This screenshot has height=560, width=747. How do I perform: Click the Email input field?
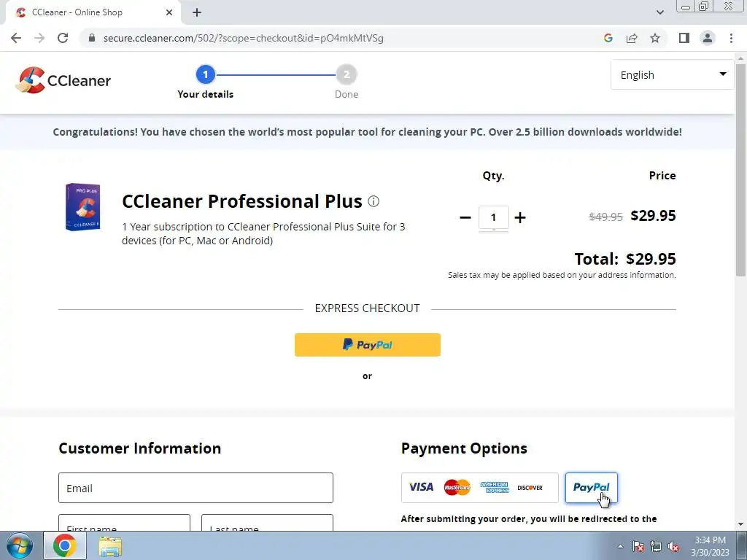tap(196, 488)
